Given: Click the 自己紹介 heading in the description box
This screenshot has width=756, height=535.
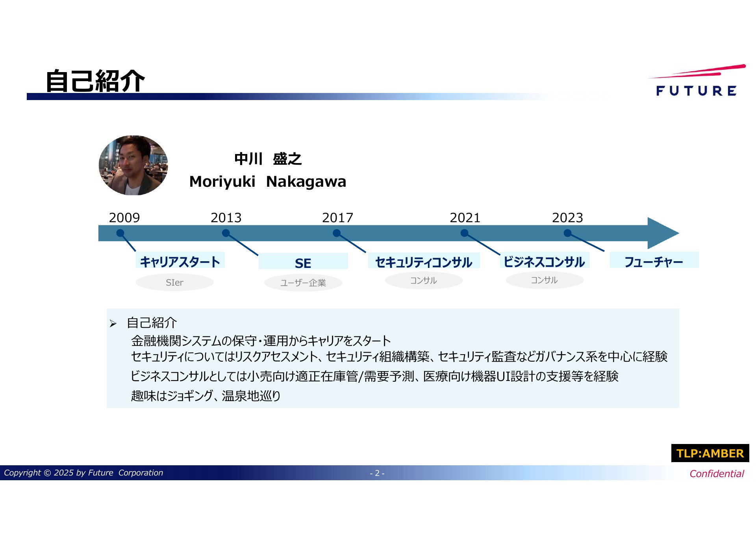Looking at the screenshot, I should [152, 323].
